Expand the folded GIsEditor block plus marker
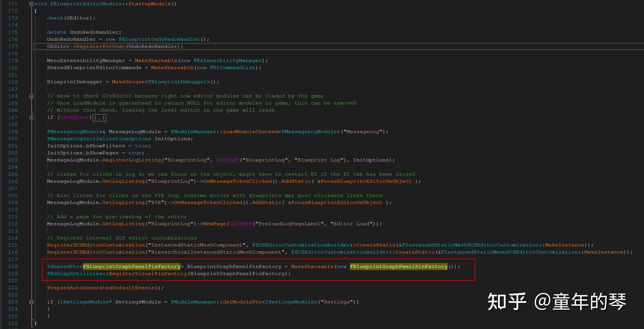Image resolution: width=644 pixels, height=329 pixels. (31, 117)
